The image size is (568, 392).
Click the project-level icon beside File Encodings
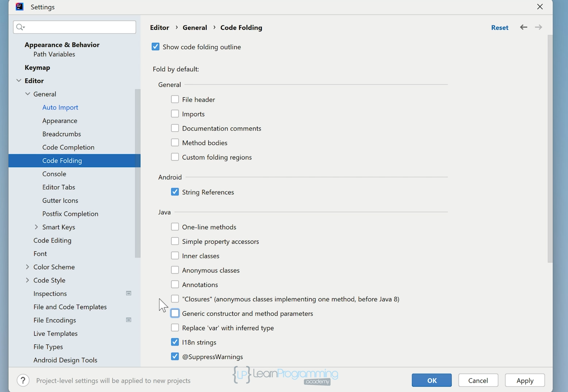coord(128,320)
